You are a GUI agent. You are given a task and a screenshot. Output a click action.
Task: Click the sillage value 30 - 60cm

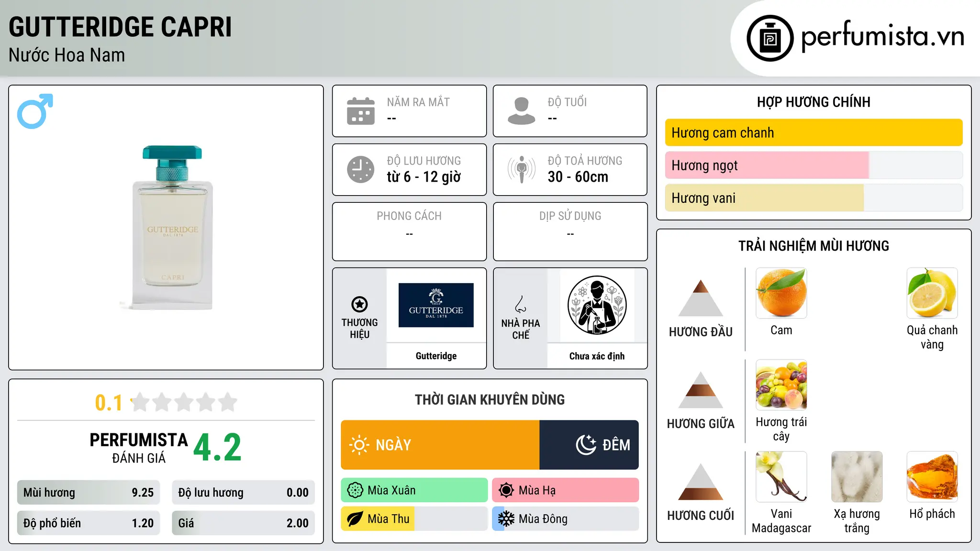[578, 177]
